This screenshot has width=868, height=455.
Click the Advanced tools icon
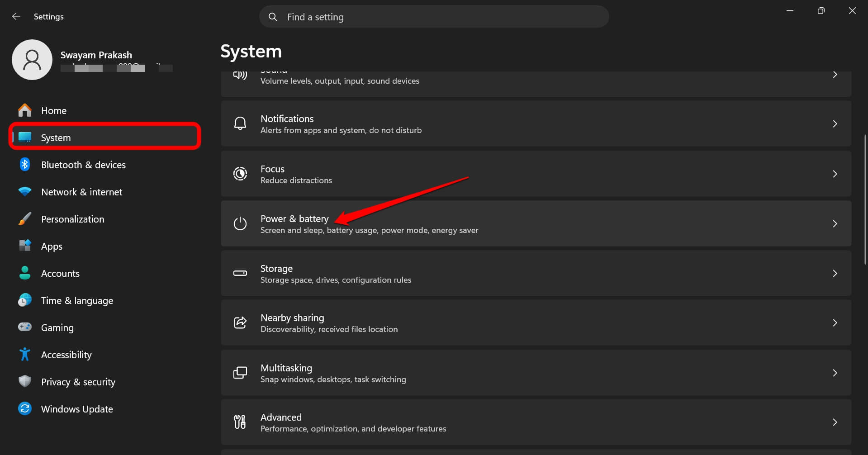[240, 422]
